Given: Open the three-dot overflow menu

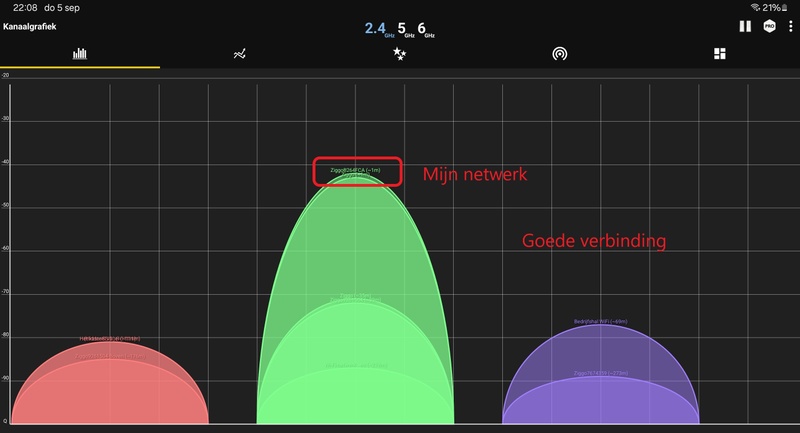Looking at the screenshot, I should pyautogui.click(x=791, y=26).
